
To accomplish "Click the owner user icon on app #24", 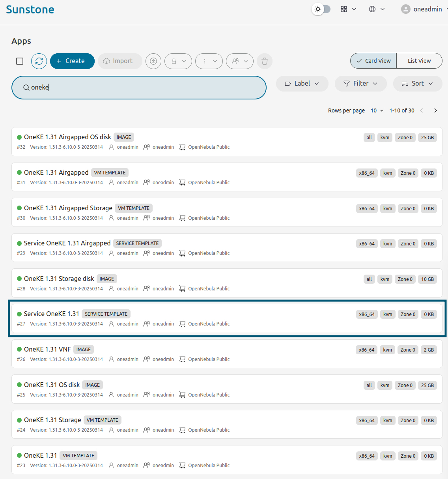I will point(111,430).
